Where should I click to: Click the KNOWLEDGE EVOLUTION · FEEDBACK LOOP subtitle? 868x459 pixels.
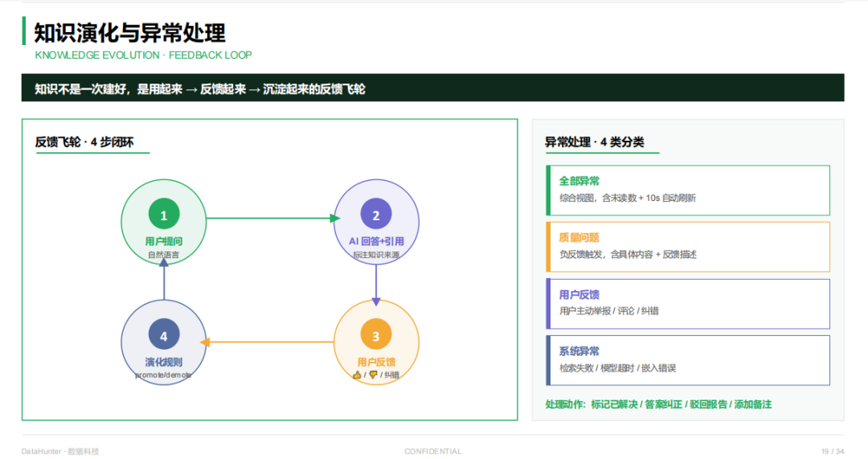(143, 55)
